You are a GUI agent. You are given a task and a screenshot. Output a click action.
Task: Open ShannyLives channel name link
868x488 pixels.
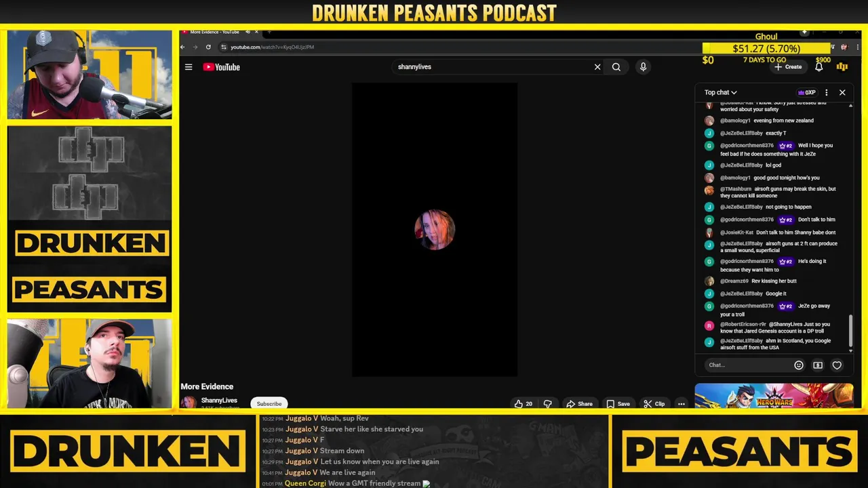219,401
